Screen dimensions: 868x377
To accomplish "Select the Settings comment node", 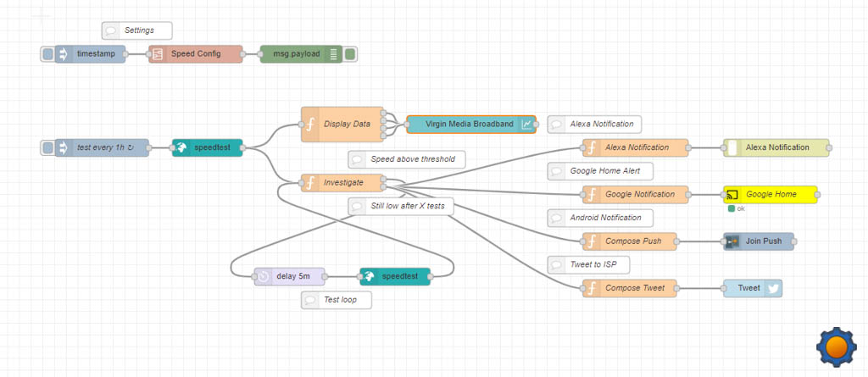I will (x=137, y=30).
